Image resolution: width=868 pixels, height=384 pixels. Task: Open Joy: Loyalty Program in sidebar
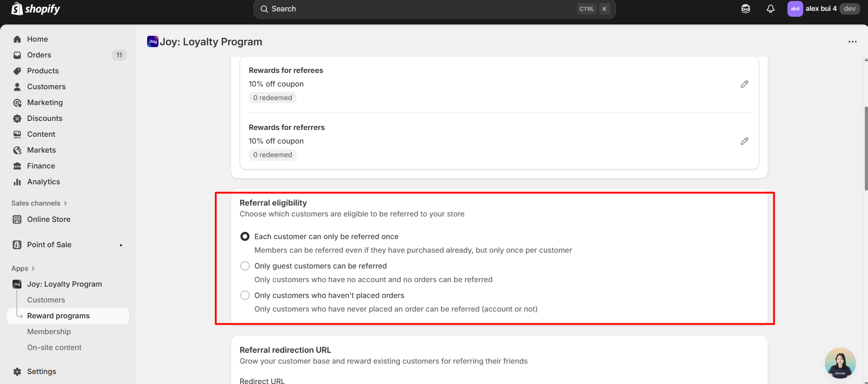point(64,284)
